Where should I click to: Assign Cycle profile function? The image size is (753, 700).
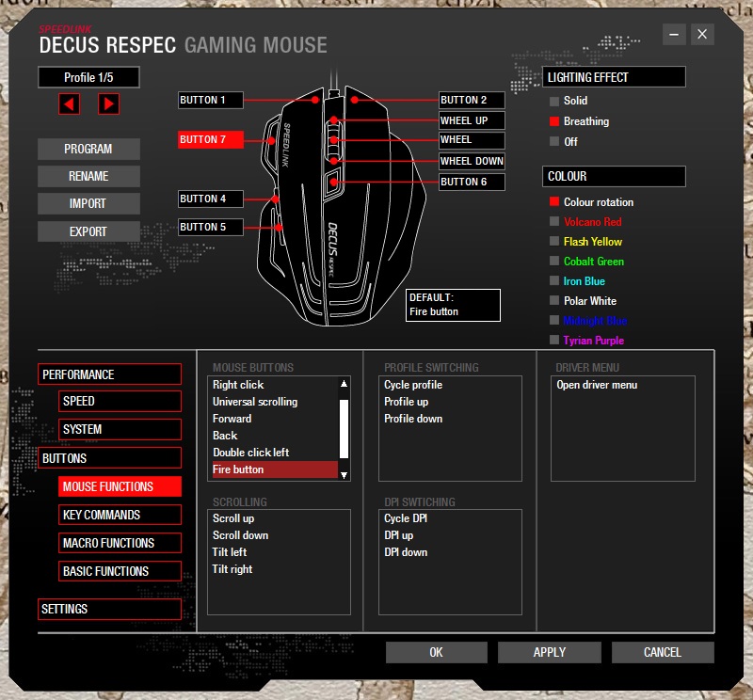[x=413, y=385]
